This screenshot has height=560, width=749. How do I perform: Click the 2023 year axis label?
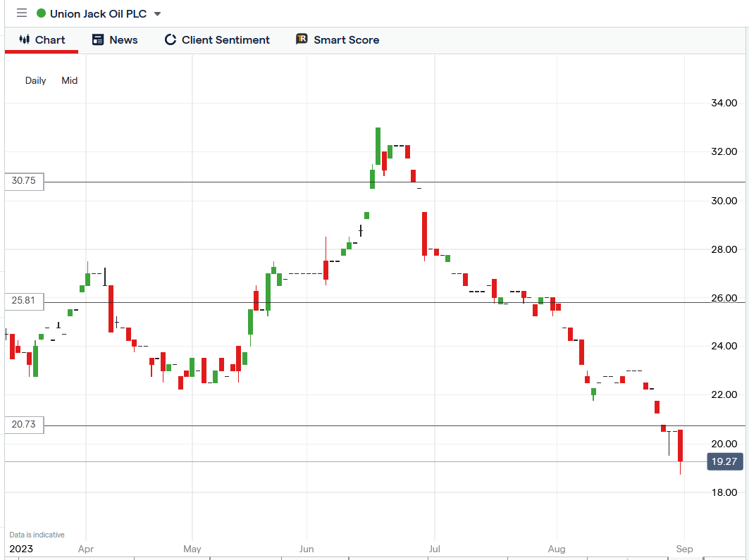coord(21,549)
